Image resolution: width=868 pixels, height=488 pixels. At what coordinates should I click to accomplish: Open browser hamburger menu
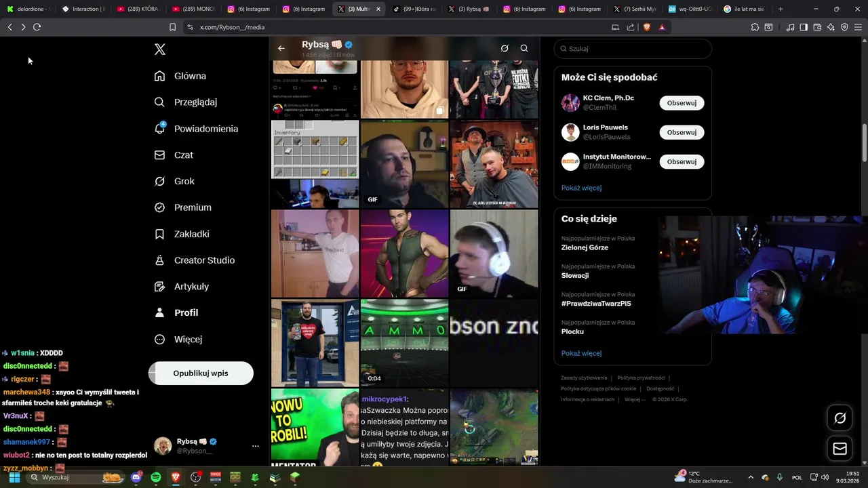coord(858,27)
